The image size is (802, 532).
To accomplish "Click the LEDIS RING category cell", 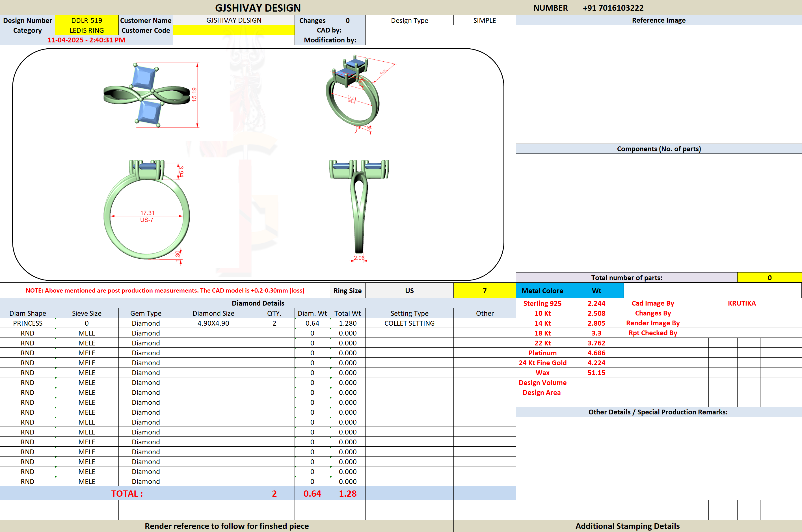I will tap(87, 30).
